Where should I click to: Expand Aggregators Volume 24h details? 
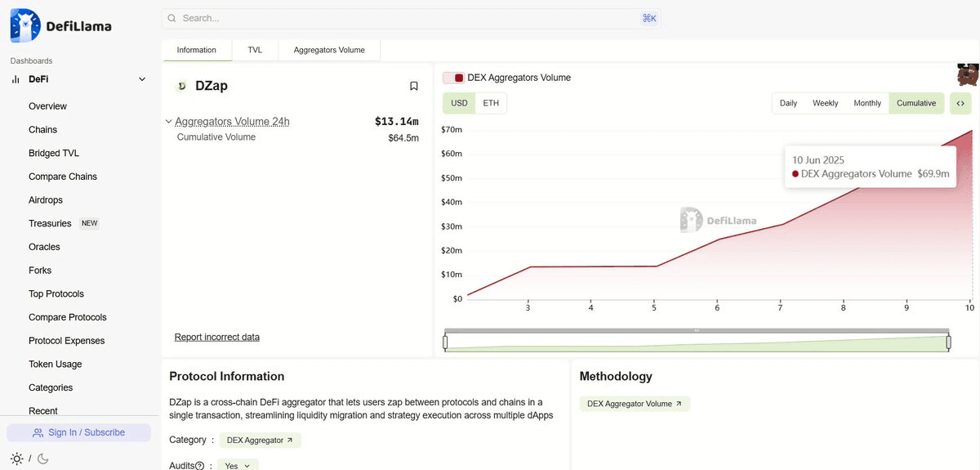click(168, 122)
